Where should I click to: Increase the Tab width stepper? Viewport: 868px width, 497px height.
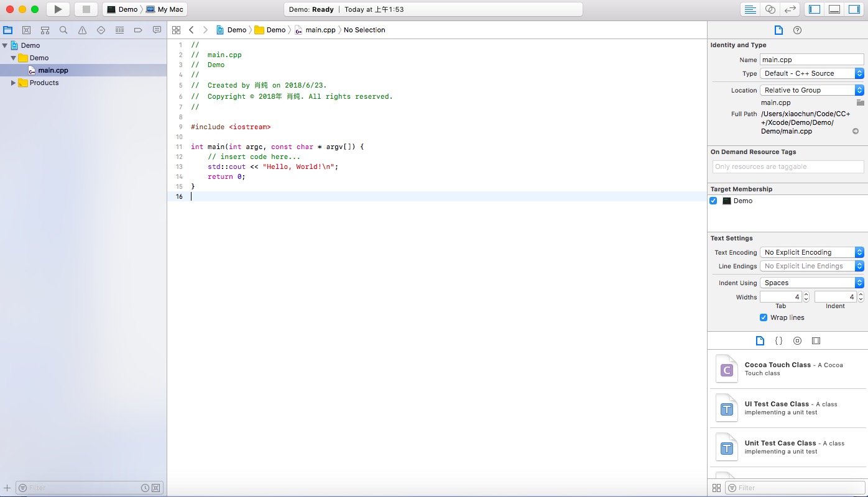pyautogui.click(x=806, y=295)
